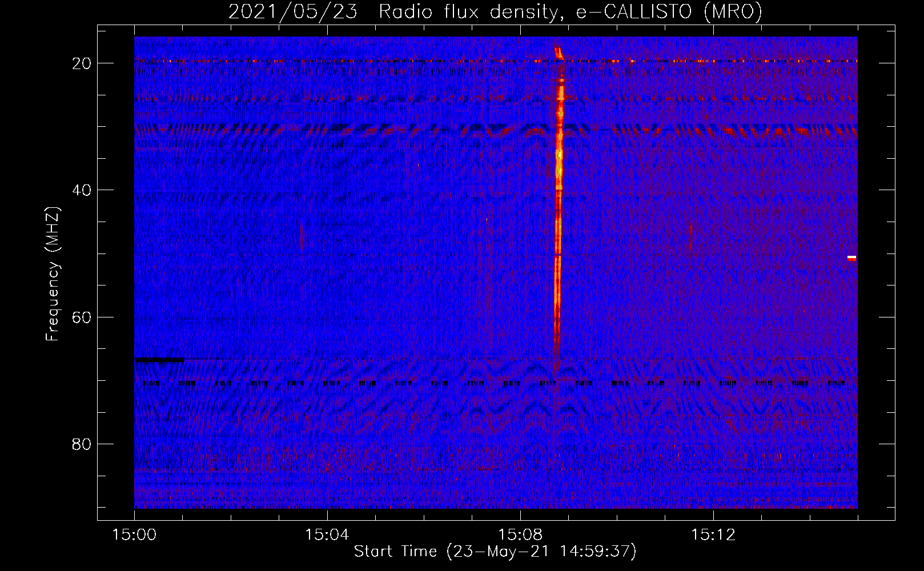Click the plot title 2021/05/23 Radio flux density
The image size is (924, 571).
[495, 12]
